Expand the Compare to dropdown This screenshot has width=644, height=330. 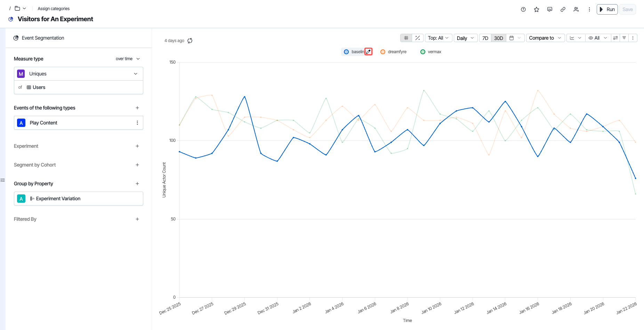(545, 38)
